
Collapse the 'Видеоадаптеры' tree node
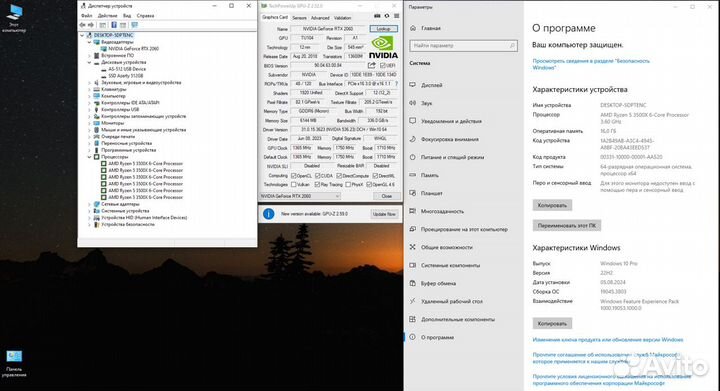90,42
